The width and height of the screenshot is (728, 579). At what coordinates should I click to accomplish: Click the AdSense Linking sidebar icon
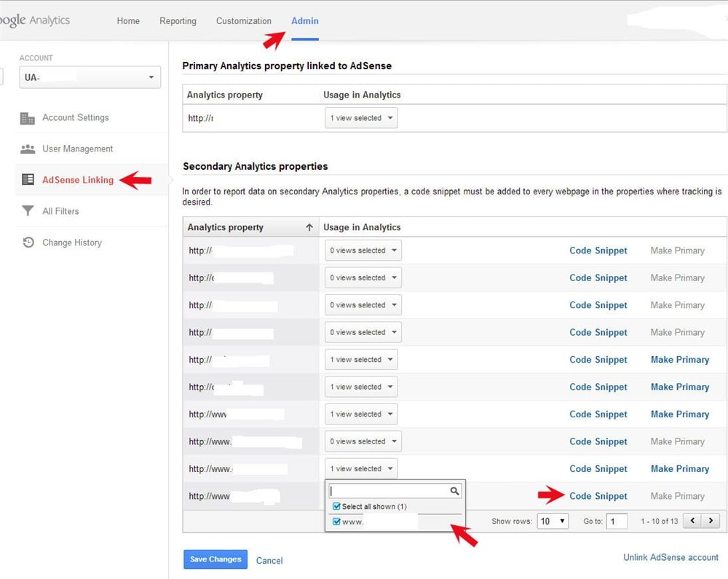(28, 180)
